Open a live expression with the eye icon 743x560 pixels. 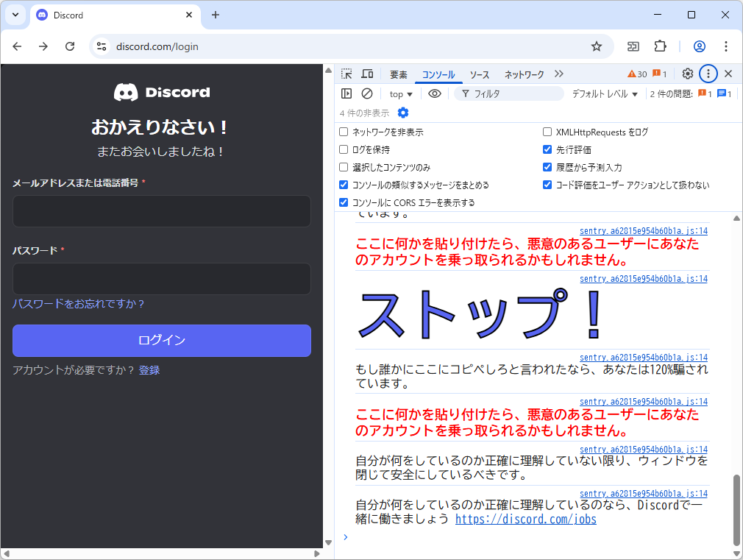click(436, 93)
